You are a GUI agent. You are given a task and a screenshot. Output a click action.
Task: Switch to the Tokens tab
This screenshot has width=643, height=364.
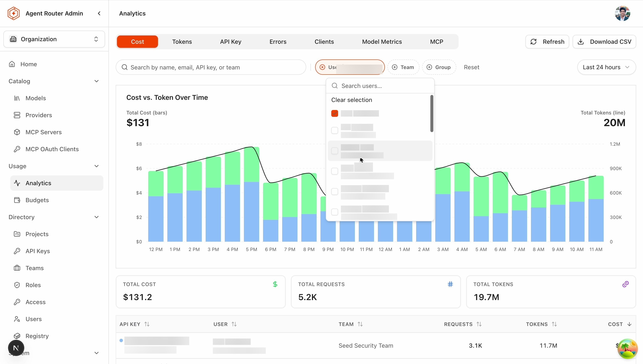(x=182, y=41)
